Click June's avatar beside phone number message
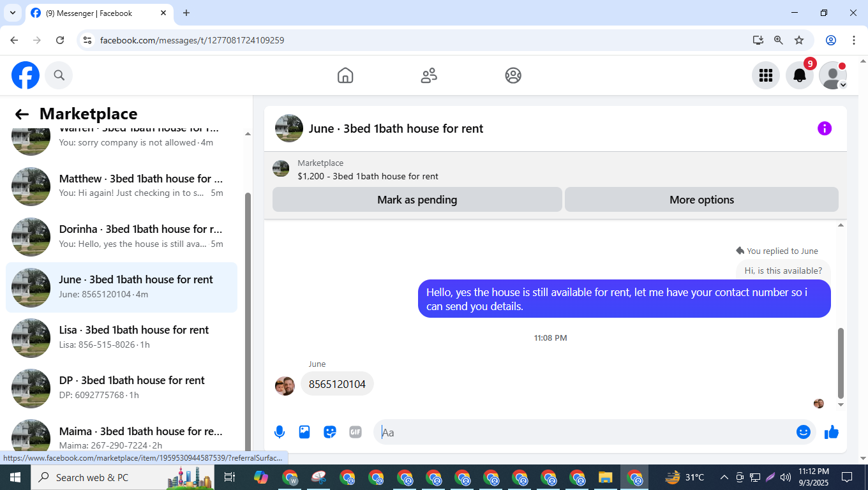 click(285, 385)
